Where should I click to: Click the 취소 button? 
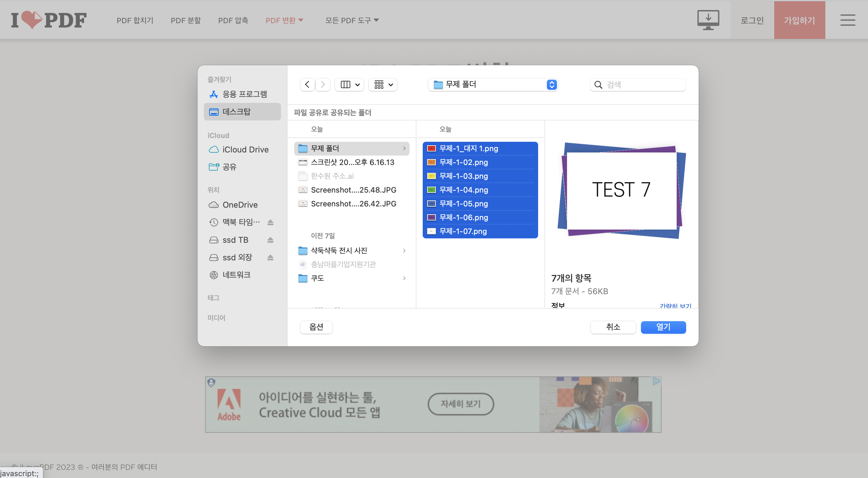pos(613,327)
